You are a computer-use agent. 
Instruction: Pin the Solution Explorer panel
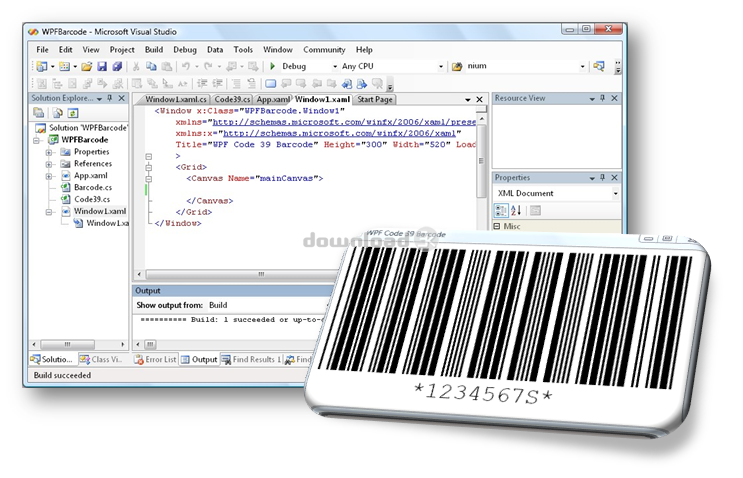[x=111, y=99]
